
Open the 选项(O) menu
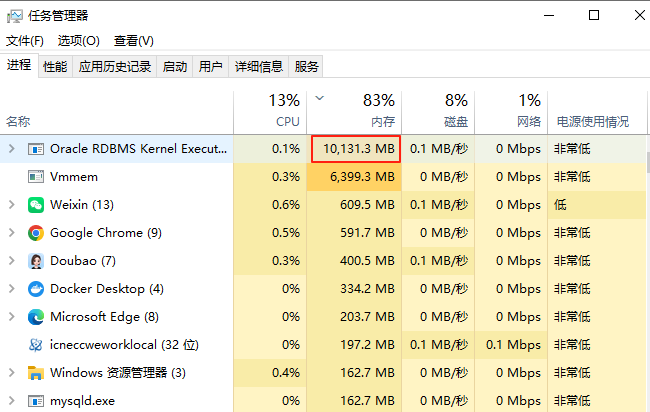point(79,41)
